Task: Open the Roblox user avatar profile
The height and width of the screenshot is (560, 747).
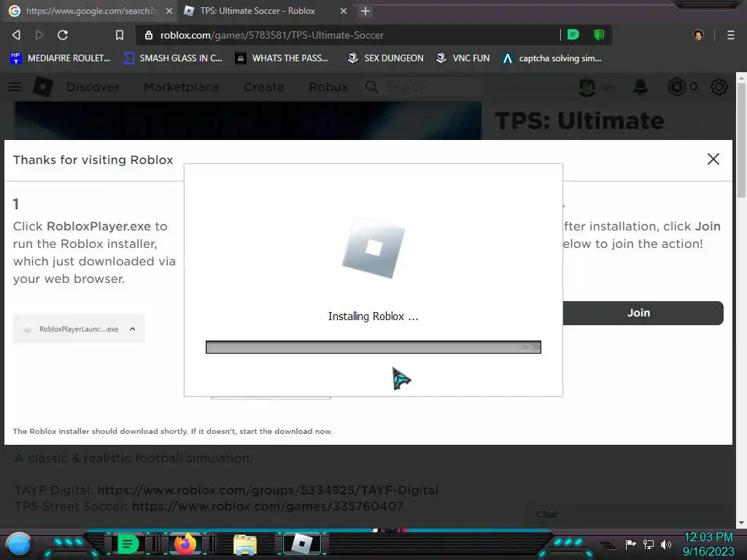Action: (x=587, y=87)
